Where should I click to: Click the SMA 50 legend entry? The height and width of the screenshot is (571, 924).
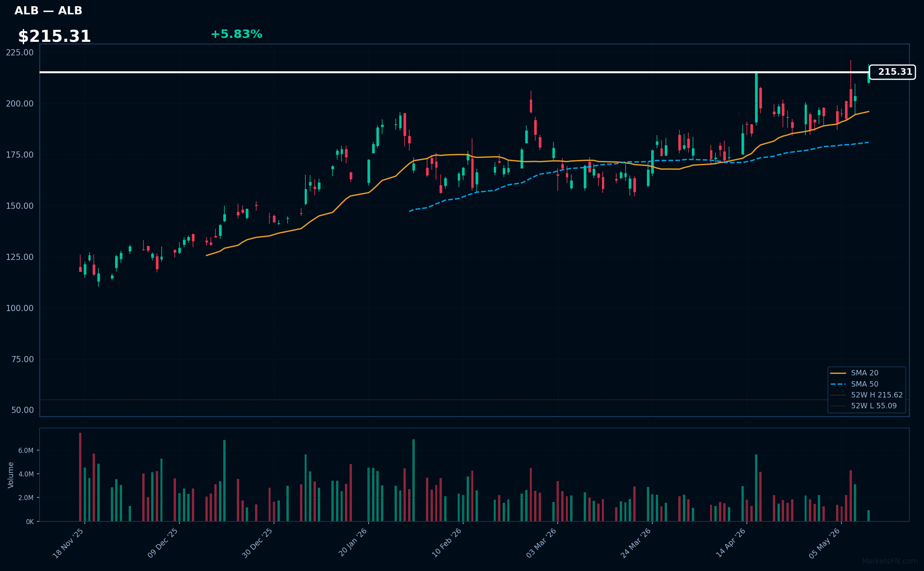click(x=854, y=384)
